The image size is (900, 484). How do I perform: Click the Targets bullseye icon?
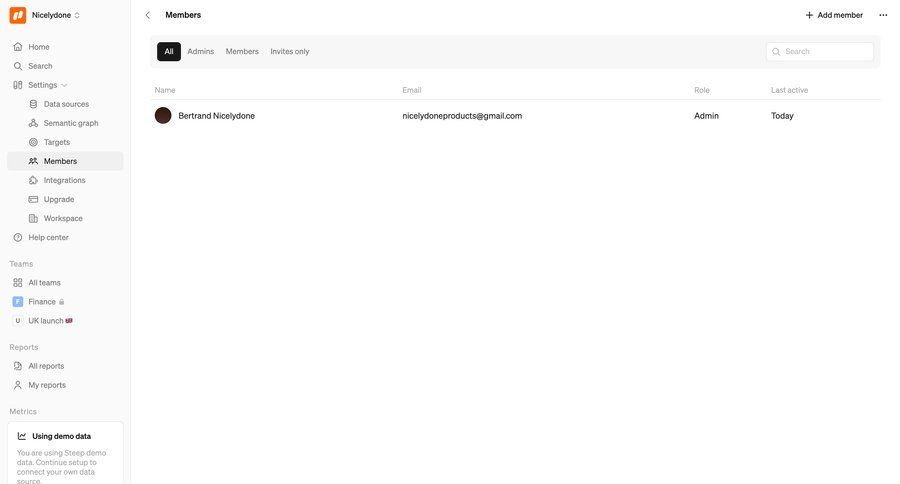tap(33, 142)
